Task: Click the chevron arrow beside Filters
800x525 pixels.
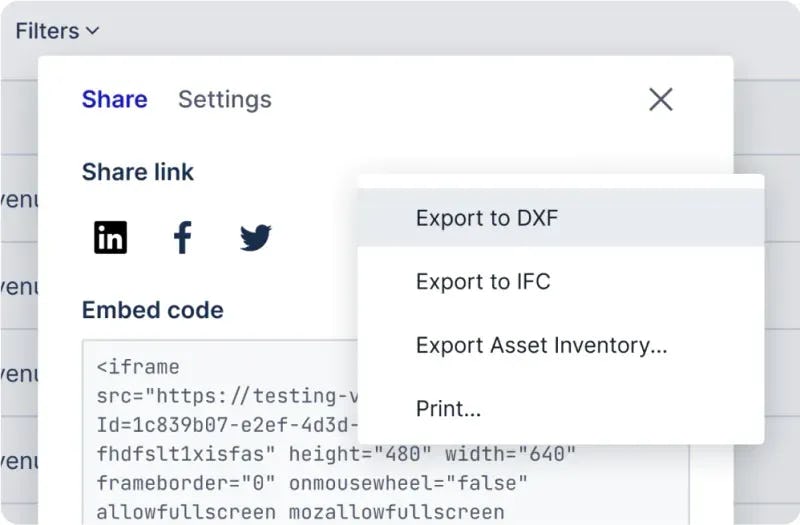Action: [93, 31]
